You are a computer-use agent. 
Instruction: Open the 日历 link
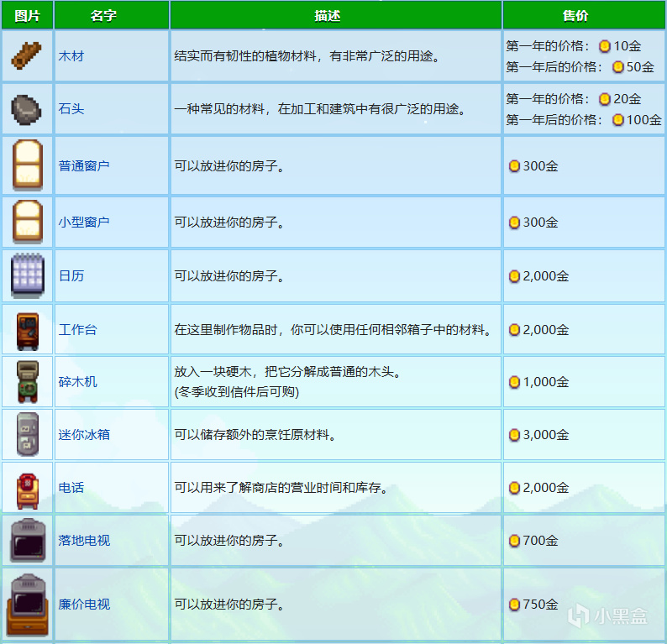pos(71,276)
